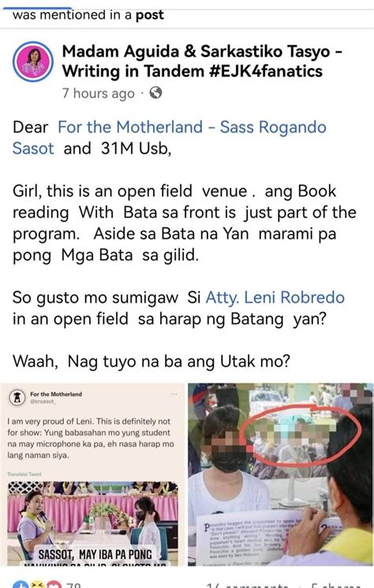
Task: Open the shares count below the post
Action: coord(336,585)
